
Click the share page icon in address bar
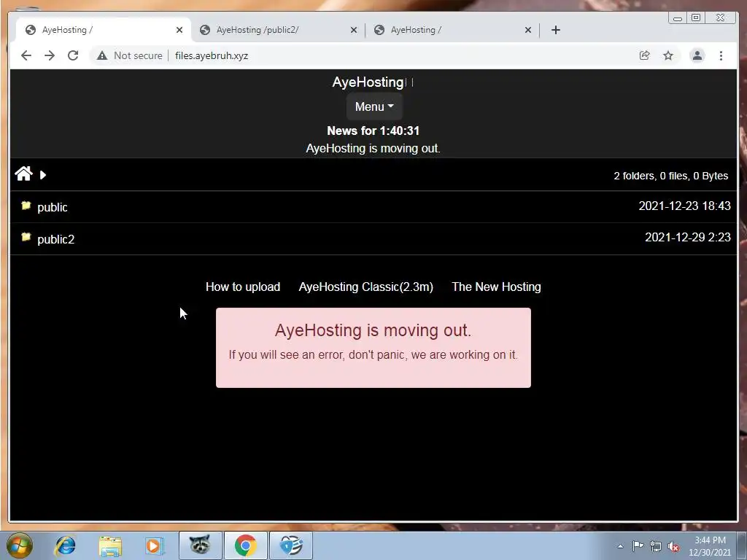(645, 55)
